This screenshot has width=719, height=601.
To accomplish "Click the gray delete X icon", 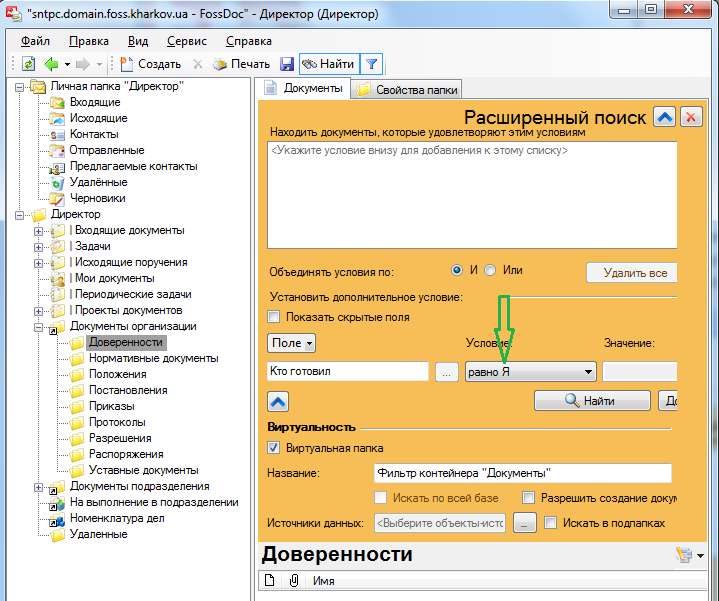I will [x=198, y=64].
